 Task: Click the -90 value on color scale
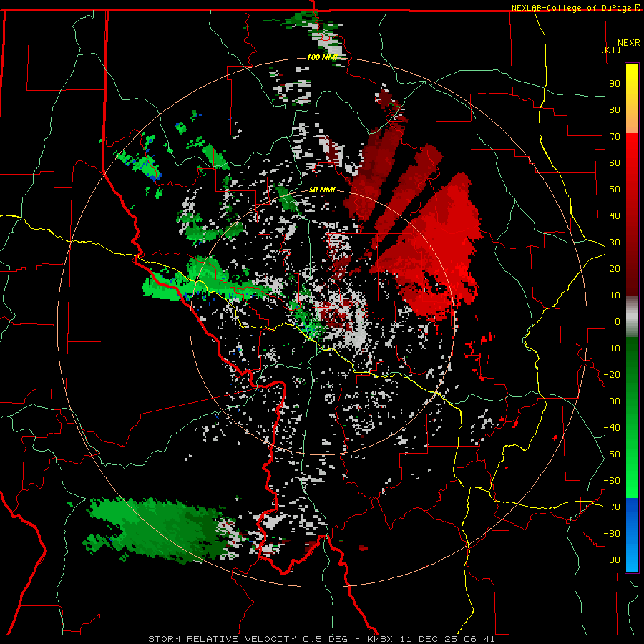click(x=612, y=560)
